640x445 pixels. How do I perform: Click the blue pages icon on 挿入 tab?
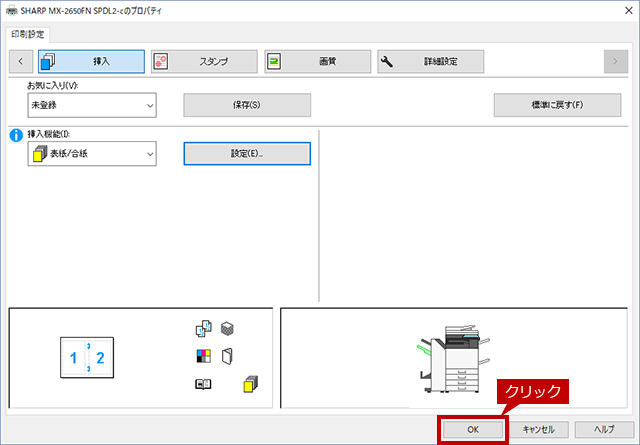pyautogui.click(x=48, y=62)
